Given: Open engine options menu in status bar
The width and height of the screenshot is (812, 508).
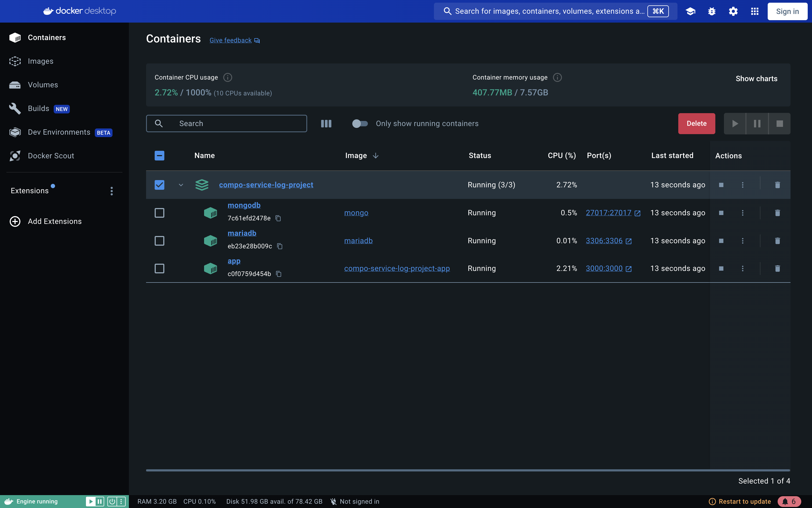Looking at the screenshot, I should pos(121,501).
